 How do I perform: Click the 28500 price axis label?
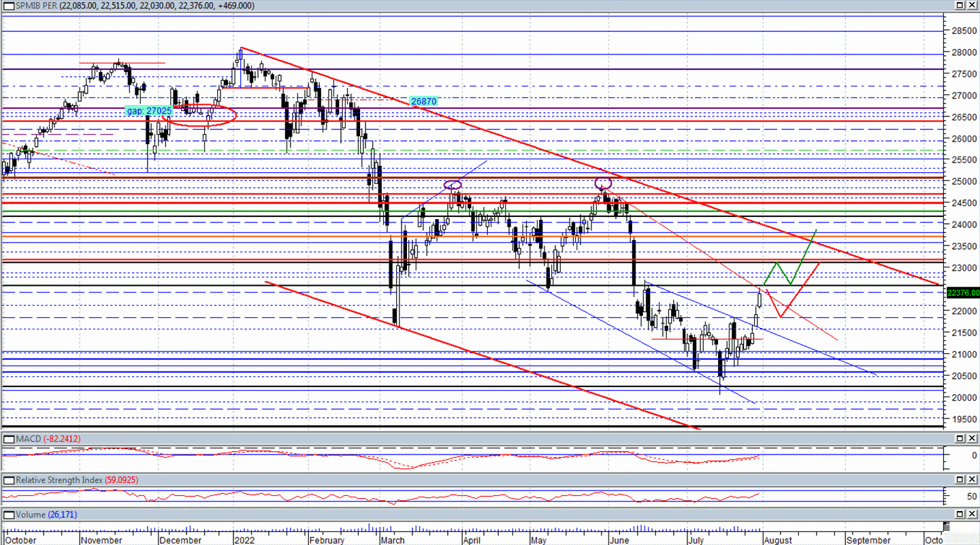click(x=963, y=31)
